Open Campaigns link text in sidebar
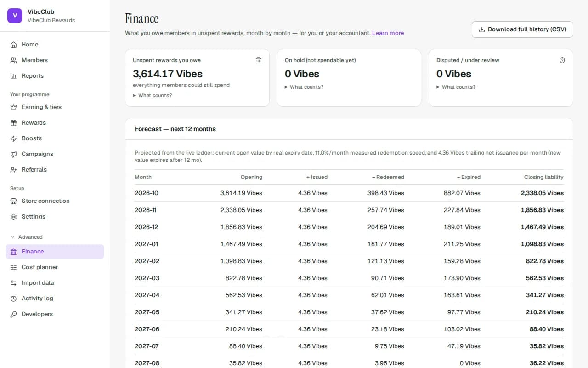This screenshot has height=368, width=588. coord(37,154)
